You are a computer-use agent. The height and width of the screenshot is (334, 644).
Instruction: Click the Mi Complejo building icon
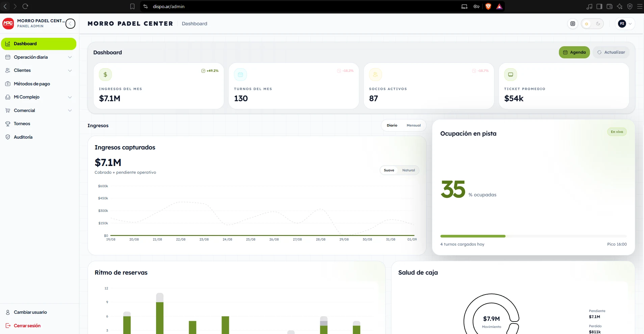point(8,97)
